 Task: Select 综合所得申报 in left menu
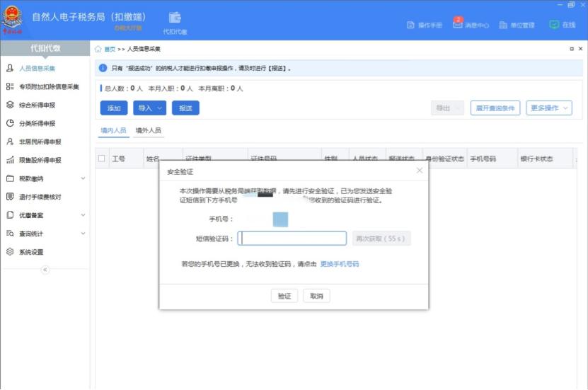(37, 105)
